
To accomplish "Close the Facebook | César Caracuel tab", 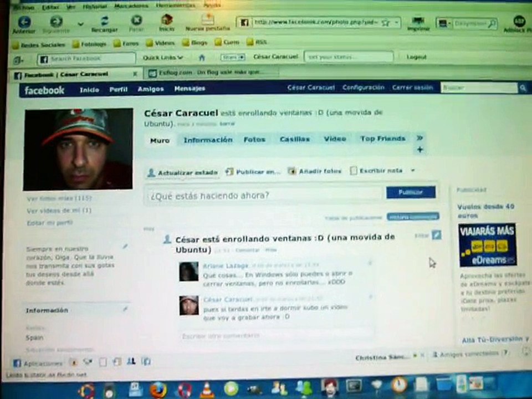I will coord(135,74).
